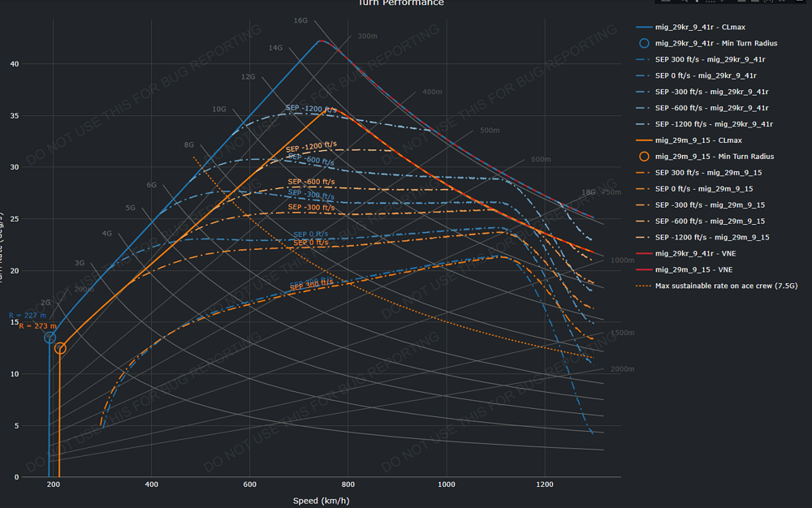Image resolution: width=812 pixels, height=508 pixels.
Task: Toggle SEP -600 ft/s - mig_29kr_9_41r legend item
Action: click(702, 108)
